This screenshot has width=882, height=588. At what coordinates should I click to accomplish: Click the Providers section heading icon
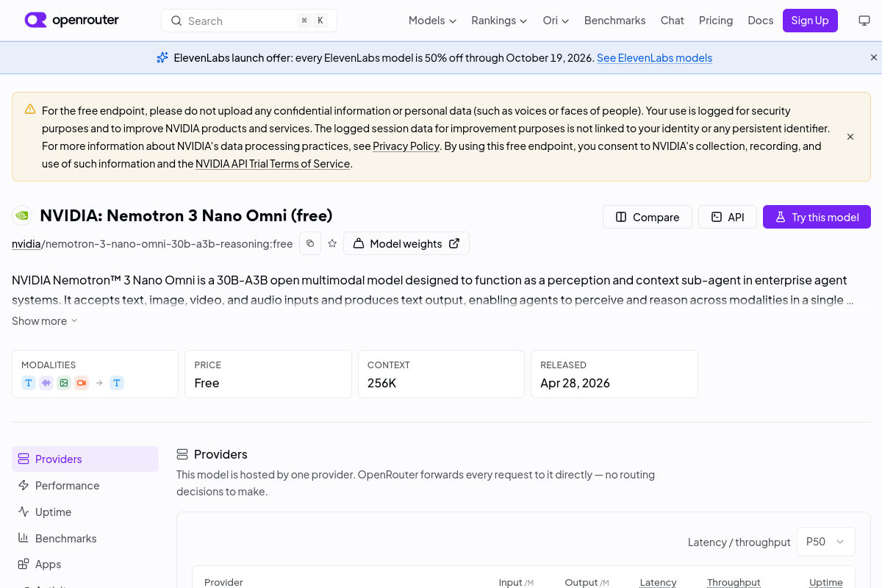pos(182,454)
